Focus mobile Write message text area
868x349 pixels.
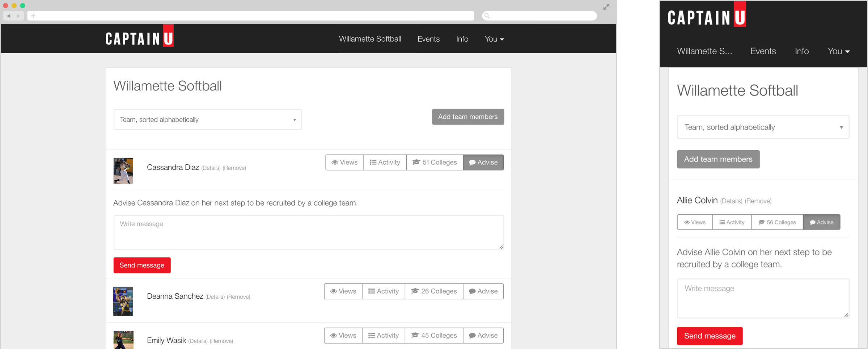click(x=763, y=298)
